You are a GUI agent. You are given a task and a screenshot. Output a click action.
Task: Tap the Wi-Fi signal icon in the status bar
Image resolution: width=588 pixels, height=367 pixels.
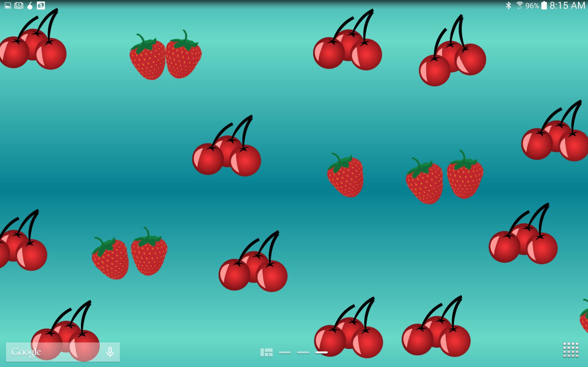pyautogui.click(x=520, y=5)
